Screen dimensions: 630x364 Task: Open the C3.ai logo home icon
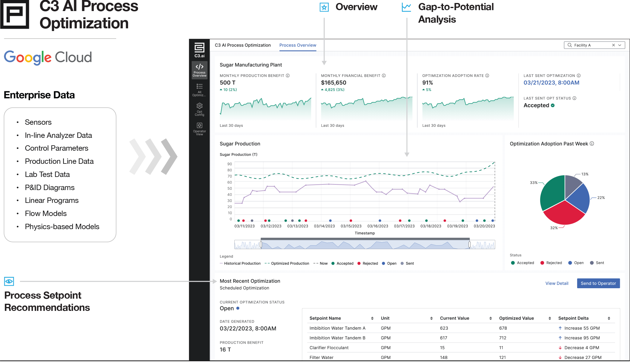click(x=199, y=50)
